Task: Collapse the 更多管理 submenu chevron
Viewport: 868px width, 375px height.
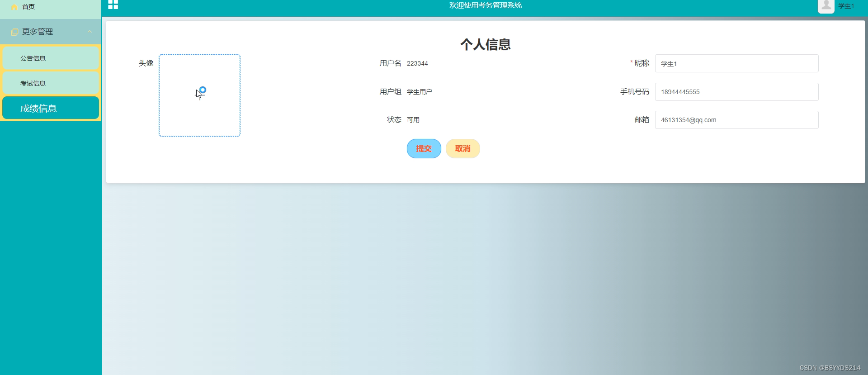Action: click(90, 32)
